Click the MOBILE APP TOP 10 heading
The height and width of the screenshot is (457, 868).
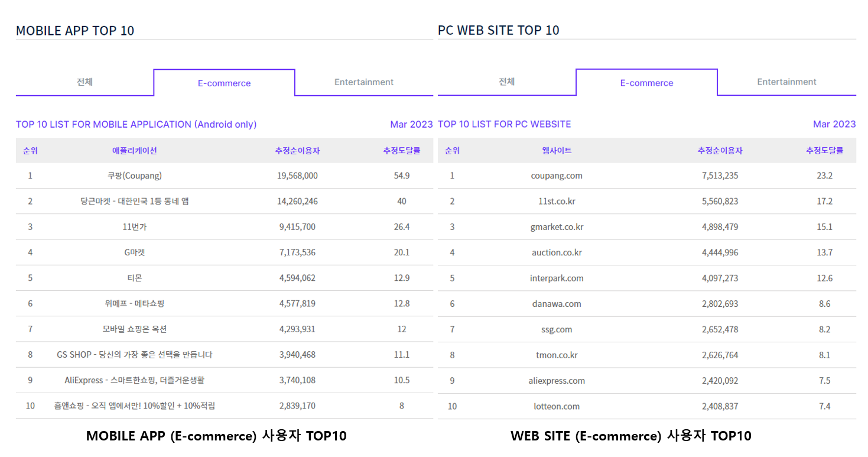tap(75, 30)
